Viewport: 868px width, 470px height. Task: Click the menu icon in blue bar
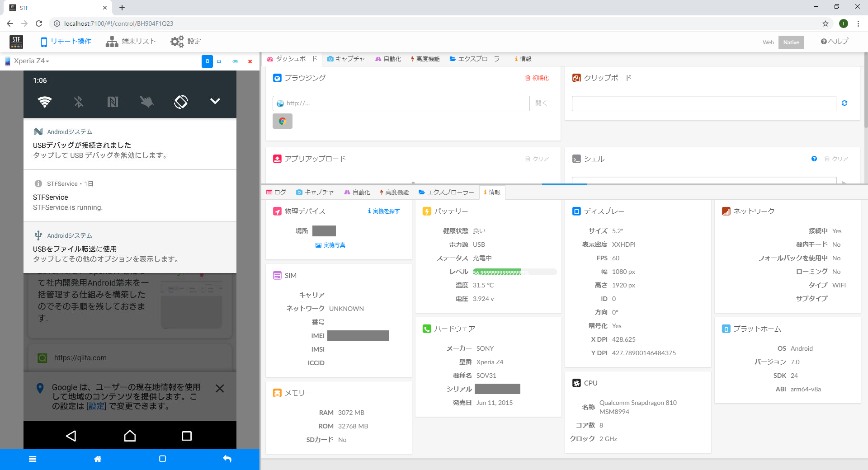(33, 459)
